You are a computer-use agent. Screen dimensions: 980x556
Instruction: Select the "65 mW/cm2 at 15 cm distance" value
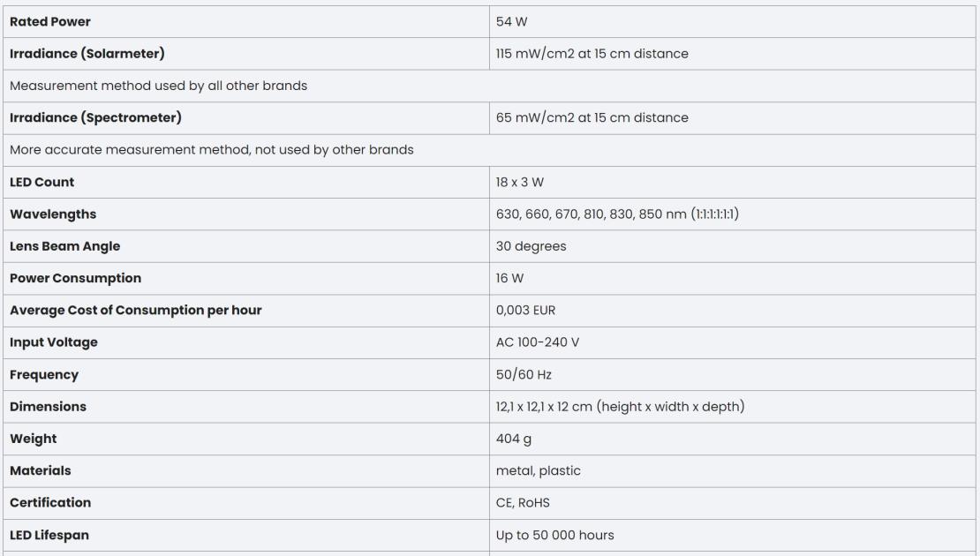coord(592,117)
